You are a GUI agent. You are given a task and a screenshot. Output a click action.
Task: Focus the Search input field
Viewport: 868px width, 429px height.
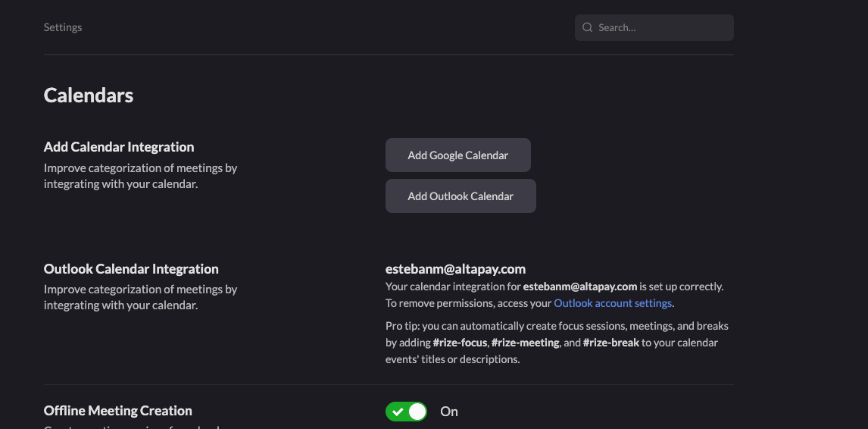[654, 27]
